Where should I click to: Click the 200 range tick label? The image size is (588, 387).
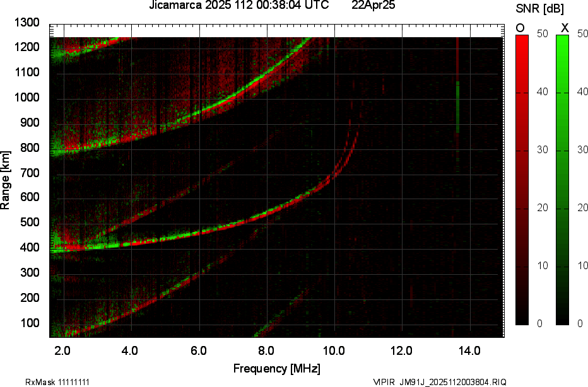click(x=30, y=297)
